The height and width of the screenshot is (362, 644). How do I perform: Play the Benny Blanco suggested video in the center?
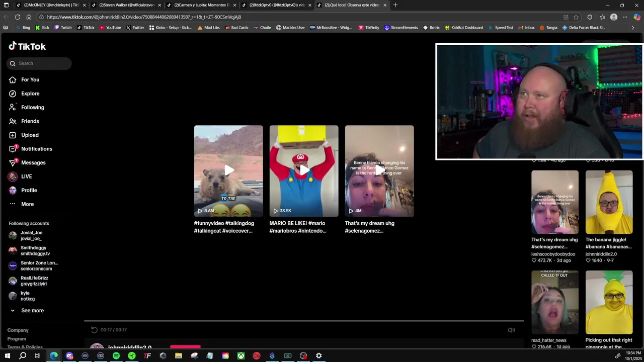point(379,171)
